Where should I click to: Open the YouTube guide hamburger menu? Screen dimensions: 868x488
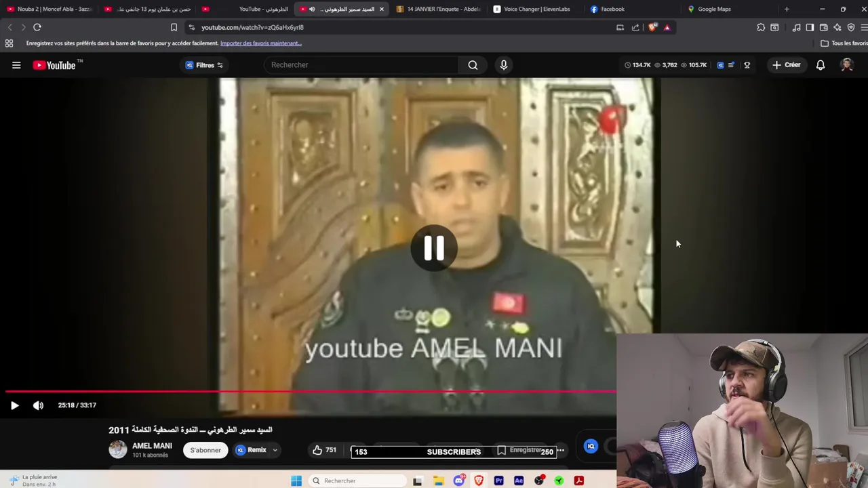point(16,65)
